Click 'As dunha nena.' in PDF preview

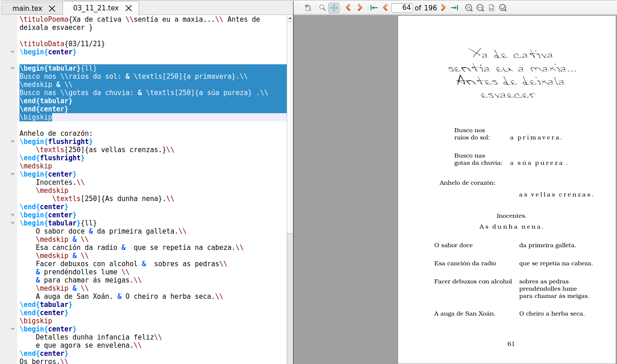tap(511, 227)
